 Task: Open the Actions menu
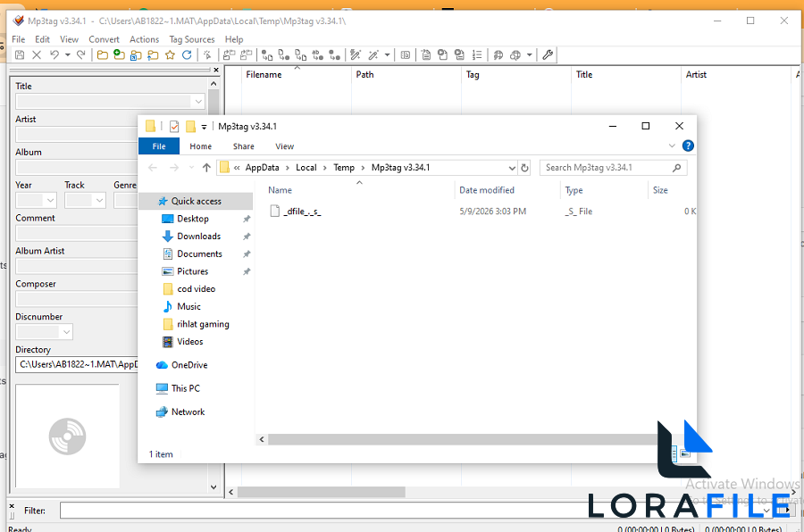pos(144,39)
